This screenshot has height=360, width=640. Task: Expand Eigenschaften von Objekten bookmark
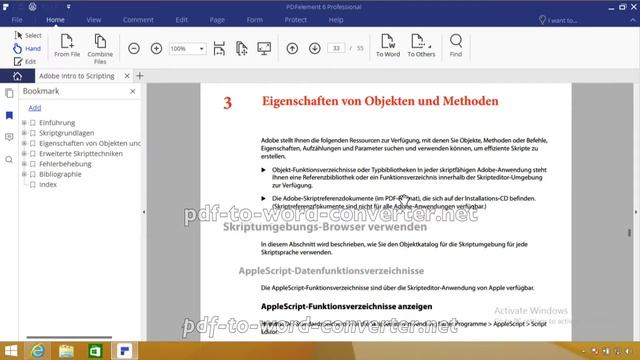[24, 143]
